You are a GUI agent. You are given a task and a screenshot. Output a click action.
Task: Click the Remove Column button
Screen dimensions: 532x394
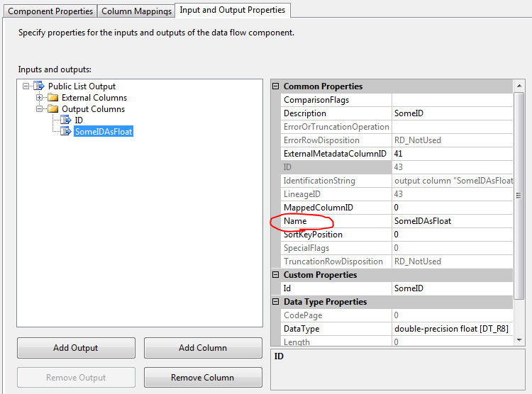[203, 378]
